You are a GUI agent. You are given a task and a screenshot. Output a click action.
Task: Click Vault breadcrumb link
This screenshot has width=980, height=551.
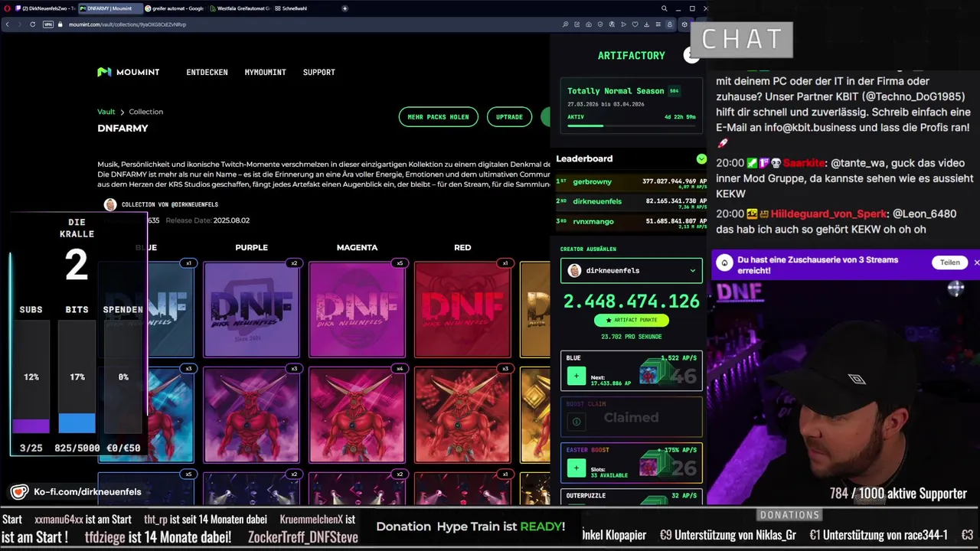(106, 112)
